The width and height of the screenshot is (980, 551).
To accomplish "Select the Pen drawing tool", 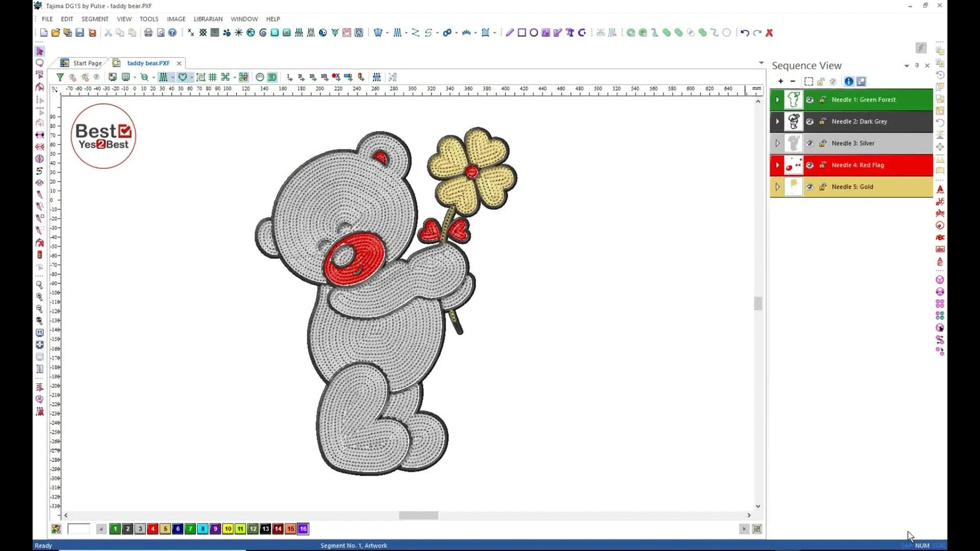I will pos(510,33).
